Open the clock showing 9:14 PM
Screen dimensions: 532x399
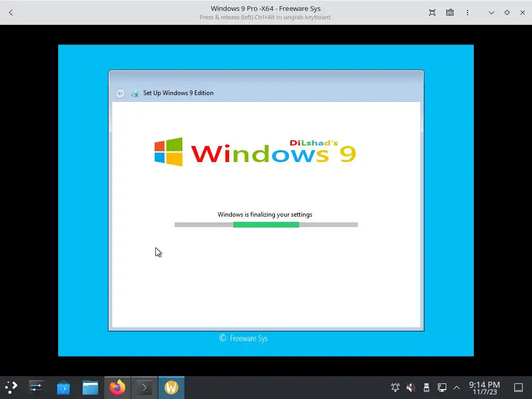point(485,388)
